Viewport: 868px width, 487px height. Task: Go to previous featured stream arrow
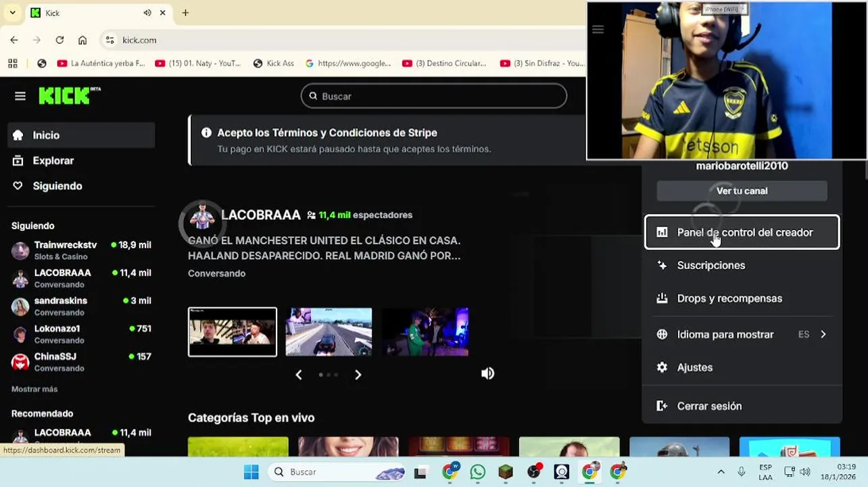click(x=298, y=375)
